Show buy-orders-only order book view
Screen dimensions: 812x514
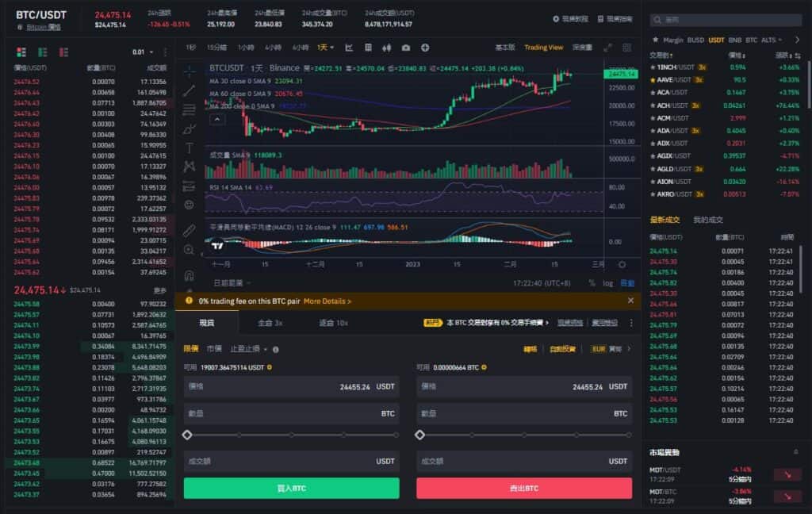43,52
